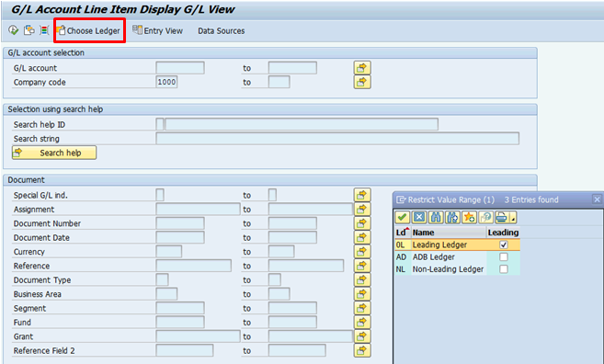Viewport: 604px width, 364px height.
Task: Click the Name column header
Action: click(449, 233)
